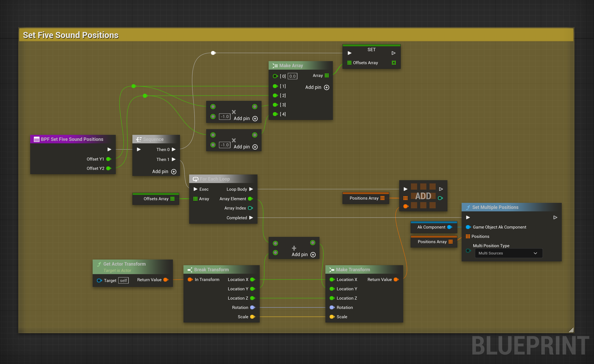Click the Sequence node header icon
This screenshot has width=594, height=364.
pos(139,139)
